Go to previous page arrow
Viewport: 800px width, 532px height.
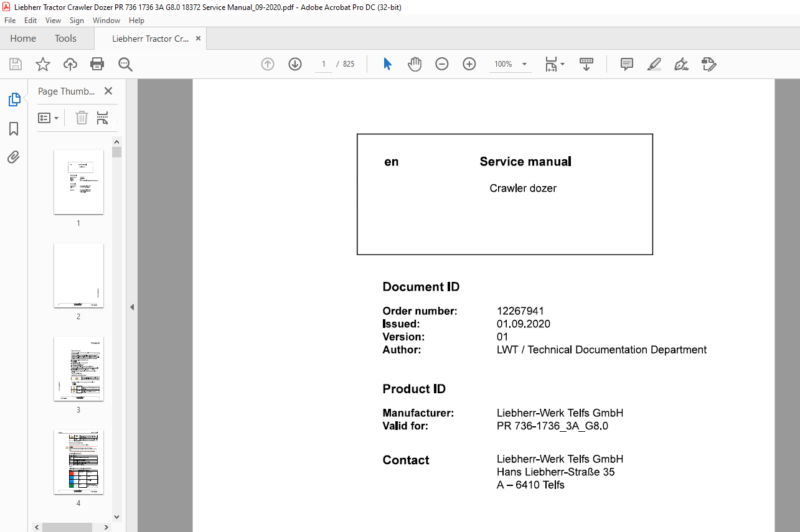tap(268, 64)
